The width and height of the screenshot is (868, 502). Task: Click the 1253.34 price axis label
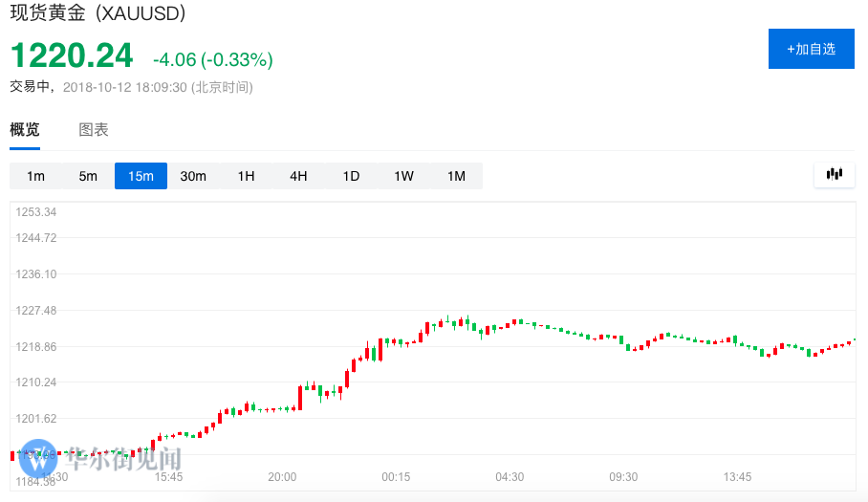pos(36,212)
